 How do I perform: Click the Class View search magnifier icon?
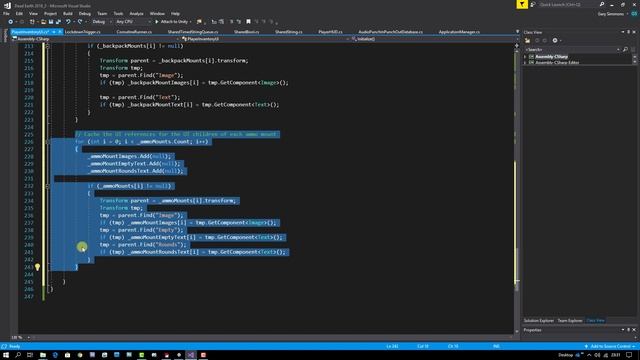[625, 49]
